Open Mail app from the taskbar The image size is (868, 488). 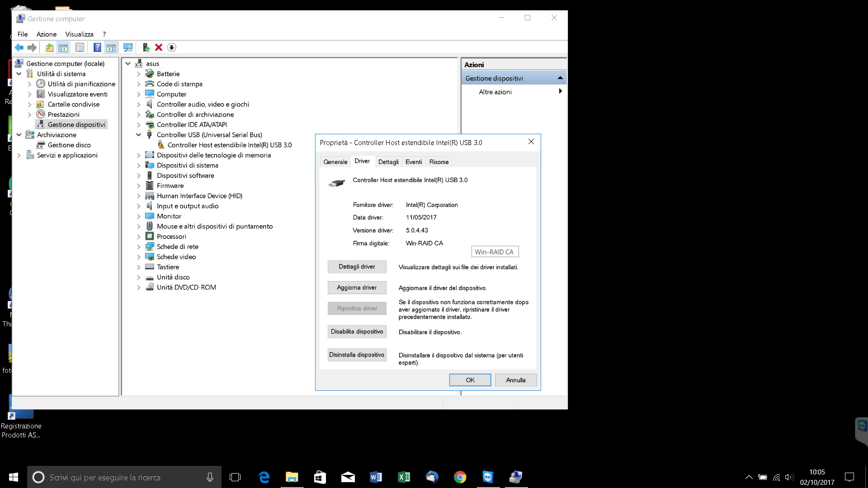point(348,477)
